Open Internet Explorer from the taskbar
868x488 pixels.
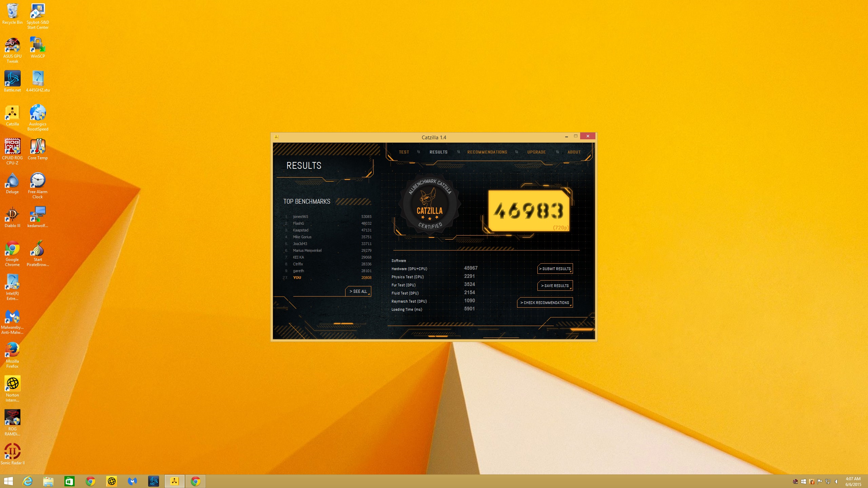[27, 481]
